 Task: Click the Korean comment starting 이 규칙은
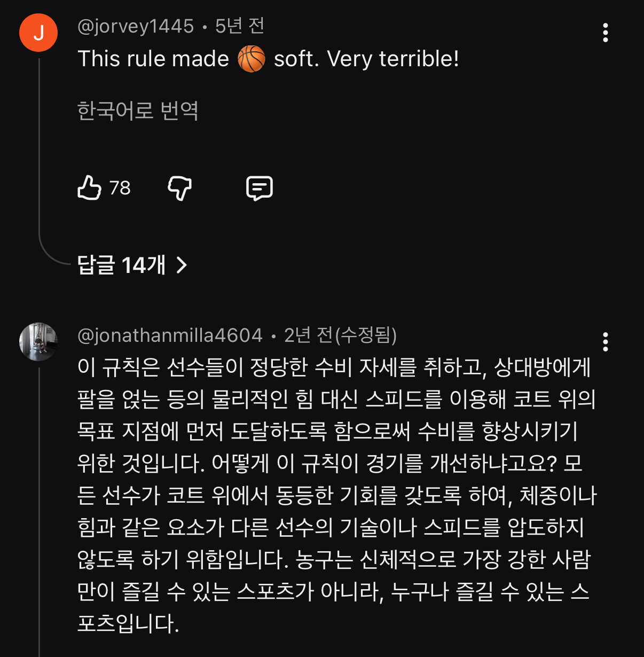click(337, 495)
